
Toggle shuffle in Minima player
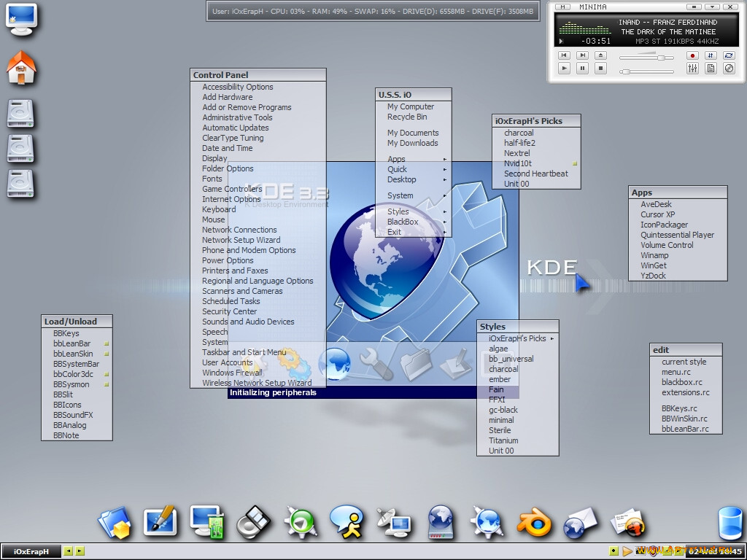[711, 55]
